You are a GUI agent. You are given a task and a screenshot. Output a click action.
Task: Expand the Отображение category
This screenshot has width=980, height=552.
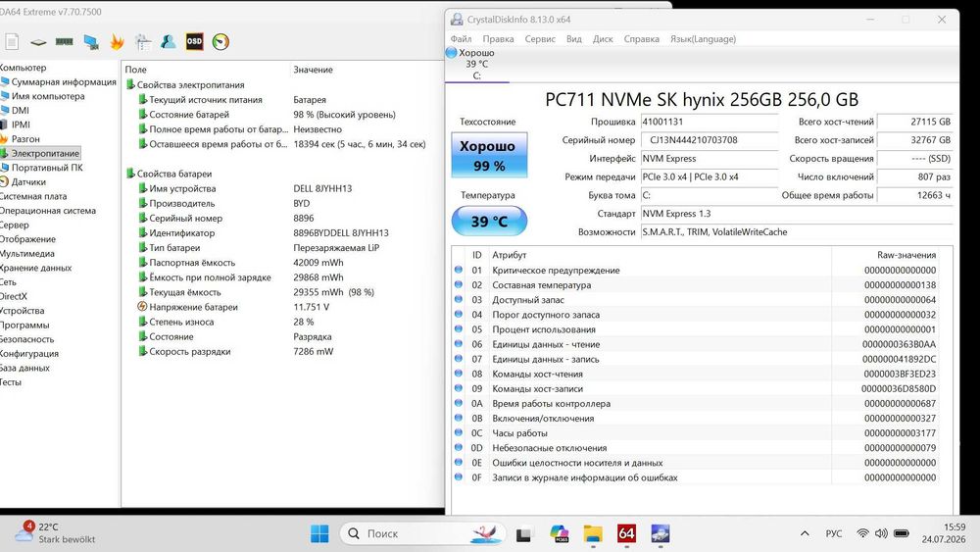tap(27, 239)
